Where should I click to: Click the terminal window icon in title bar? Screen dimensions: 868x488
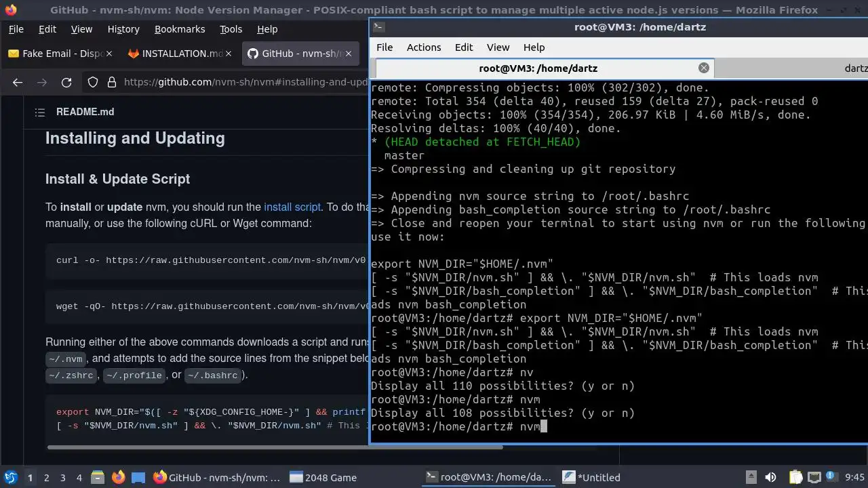click(379, 27)
